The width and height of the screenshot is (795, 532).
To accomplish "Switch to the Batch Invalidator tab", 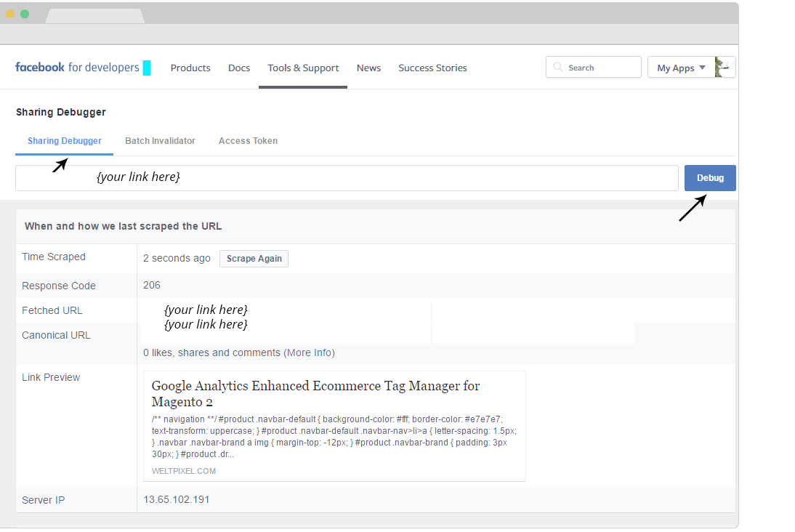I will (x=160, y=141).
